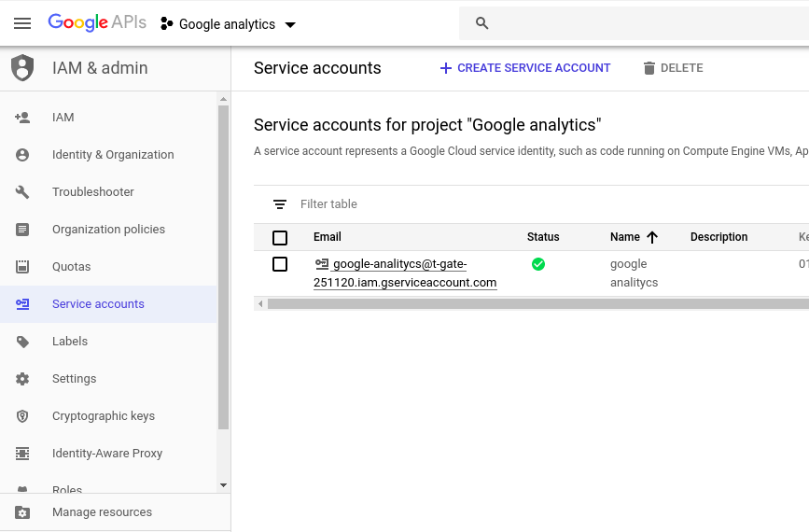Click the plus icon beside Create Service Account

point(446,68)
